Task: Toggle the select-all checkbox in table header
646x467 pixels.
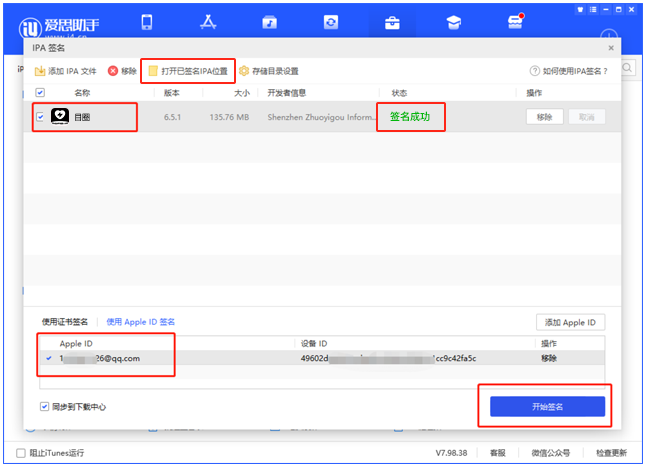Action: pos(40,92)
